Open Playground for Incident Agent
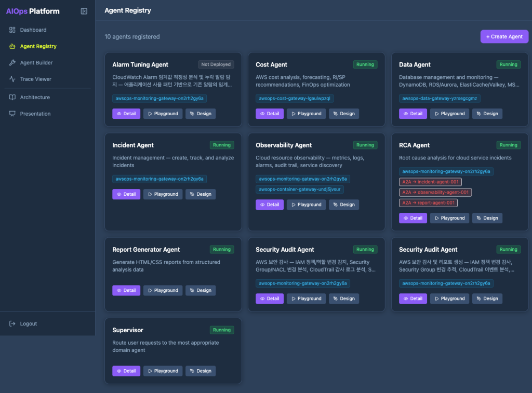The width and height of the screenshot is (532, 393). (163, 194)
